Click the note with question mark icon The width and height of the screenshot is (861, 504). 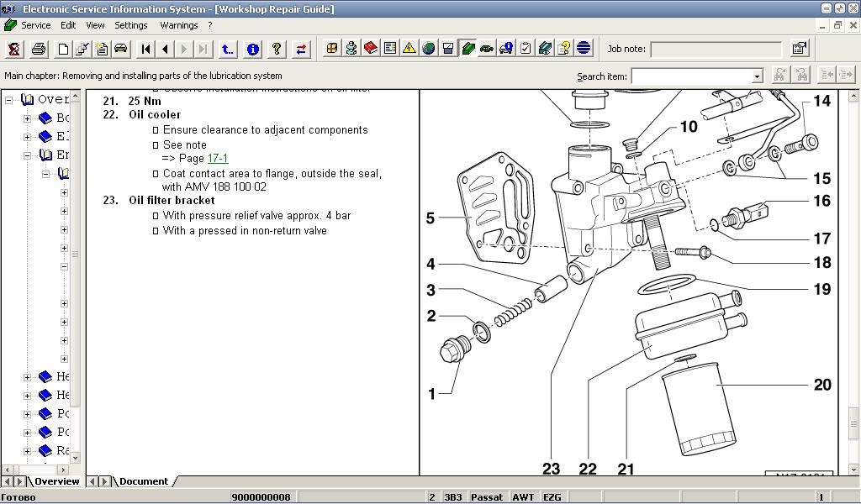pyautogui.click(x=564, y=49)
